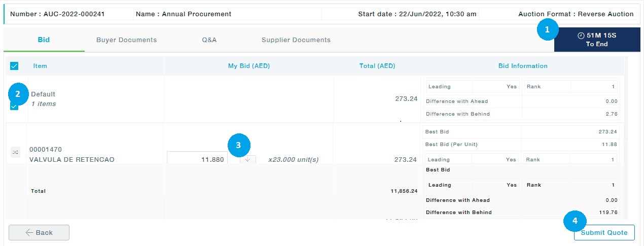The width and height of the screenshot is (644, 246).
Task: Click the blue circle marker numbered 3
Action: (238, 145)
